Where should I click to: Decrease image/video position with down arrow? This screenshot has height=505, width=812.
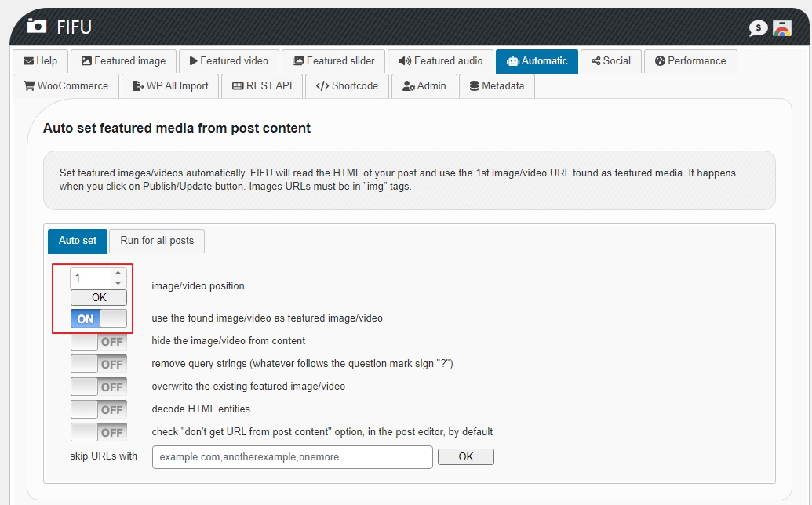point(118,283)
